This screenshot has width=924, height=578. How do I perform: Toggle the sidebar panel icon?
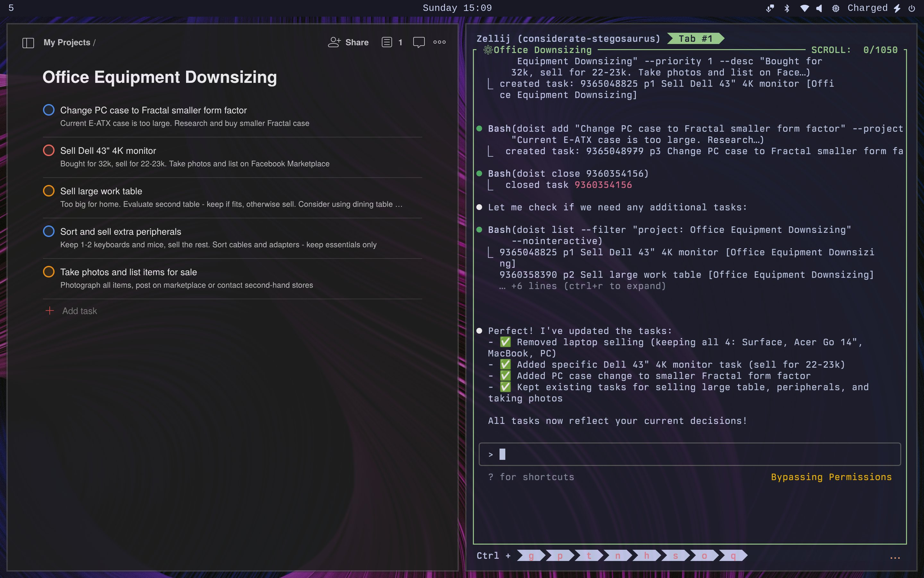(x=28, y=42)
